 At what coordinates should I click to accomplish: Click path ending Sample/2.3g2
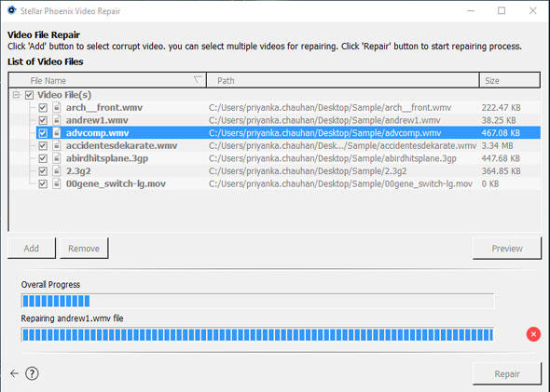[308, 171]
